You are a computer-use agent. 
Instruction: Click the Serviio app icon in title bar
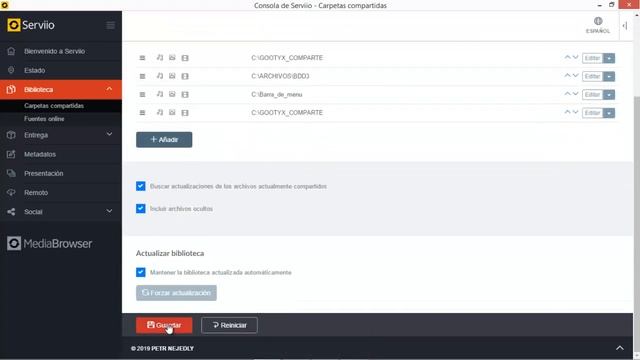tap(4, 5)
